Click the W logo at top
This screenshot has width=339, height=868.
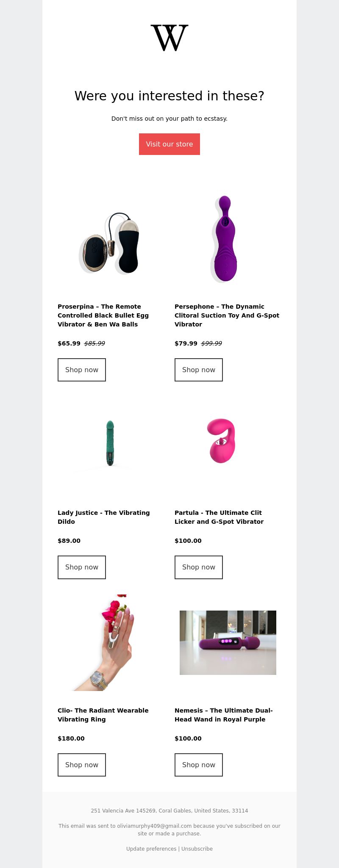169,38
